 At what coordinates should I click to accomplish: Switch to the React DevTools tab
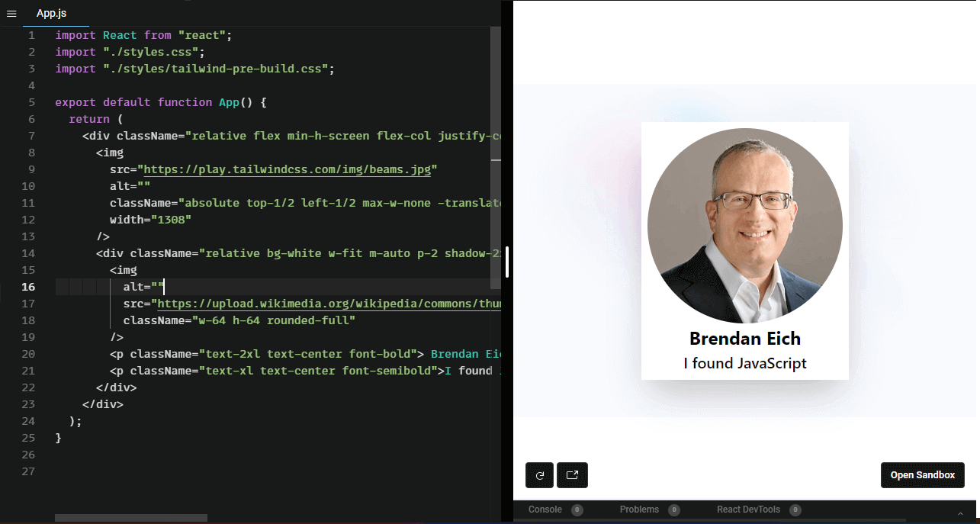point(748,510)
